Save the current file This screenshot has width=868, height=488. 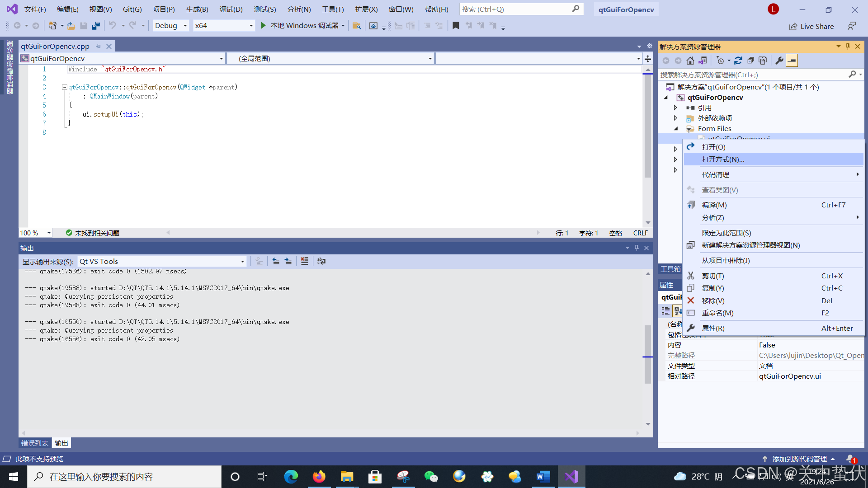tap(83, 25)
